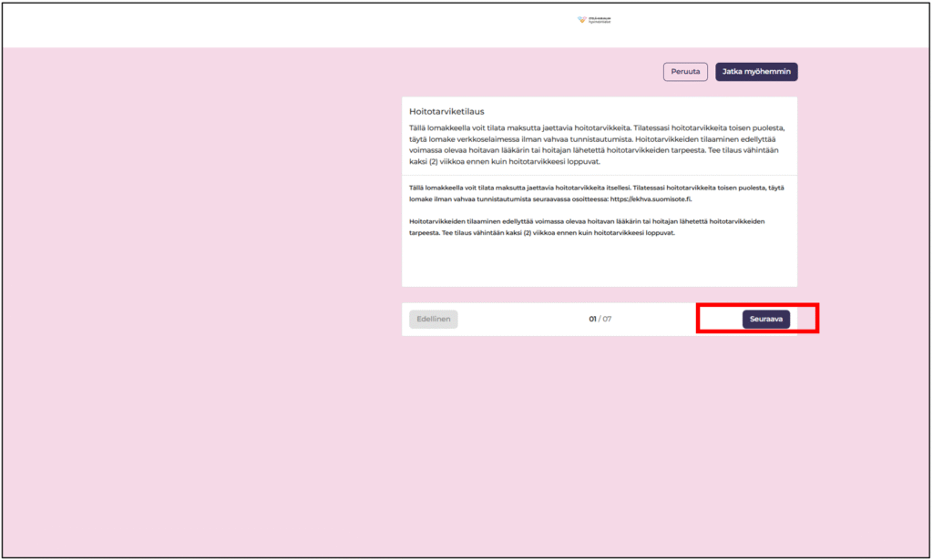Click the logo text beside the heart icon
The width and height of the screenshot is (933, 560).
tap(600, 20)
